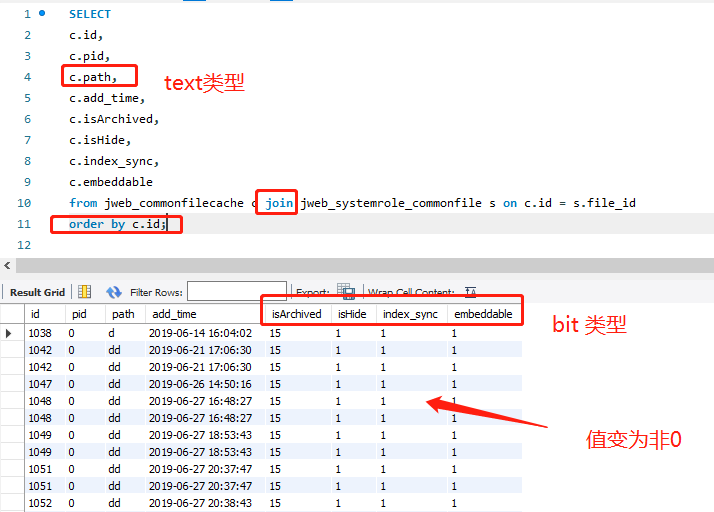Viewport: 714px width, 512px height.
Task: Select the path cell containing 'd'
Action: tap(111, 332)
